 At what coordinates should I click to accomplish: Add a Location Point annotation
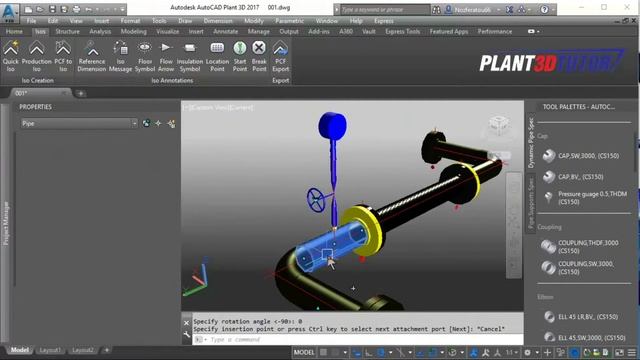(x=217, y=56)
